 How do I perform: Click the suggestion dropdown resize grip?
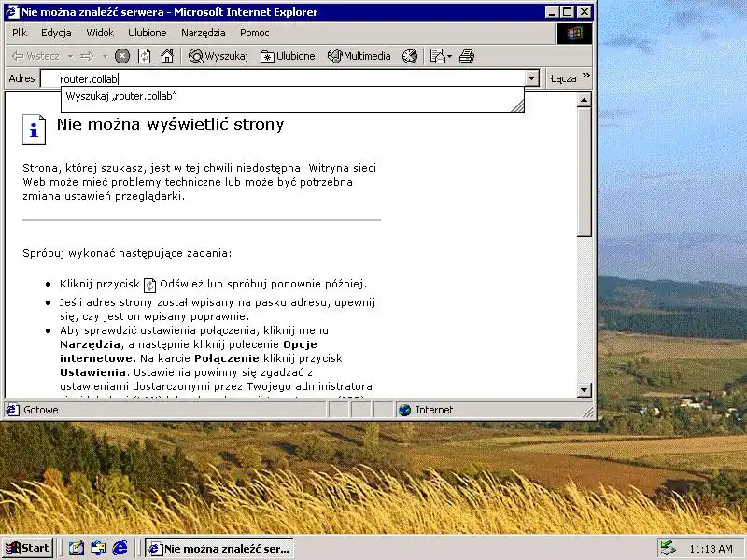517,106
